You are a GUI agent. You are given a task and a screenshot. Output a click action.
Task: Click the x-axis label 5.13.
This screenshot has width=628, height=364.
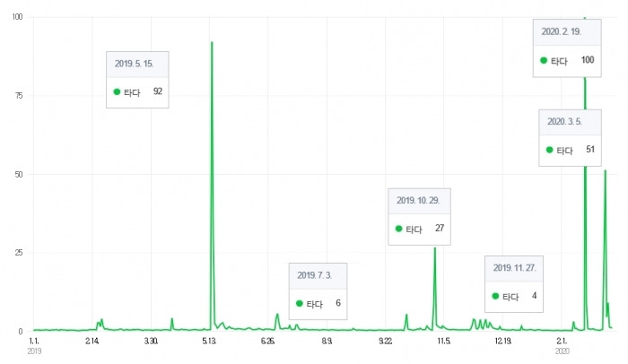tap(209, 342)
